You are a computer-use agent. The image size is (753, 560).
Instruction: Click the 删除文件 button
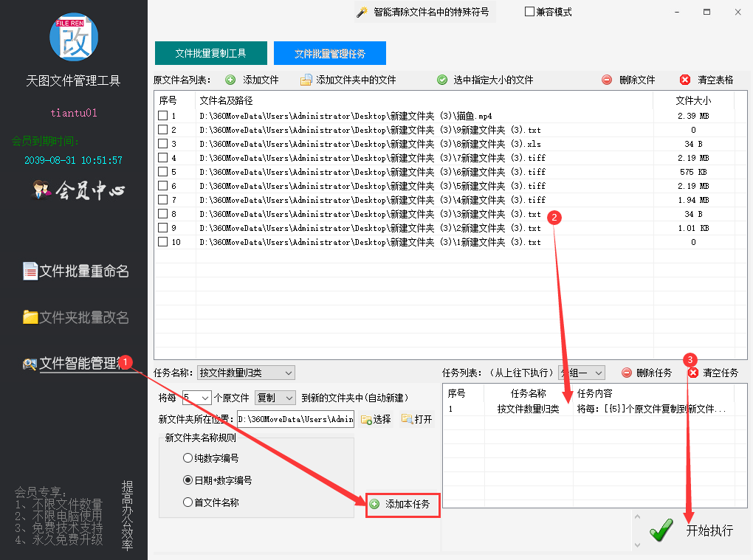(x=628, y=80)
